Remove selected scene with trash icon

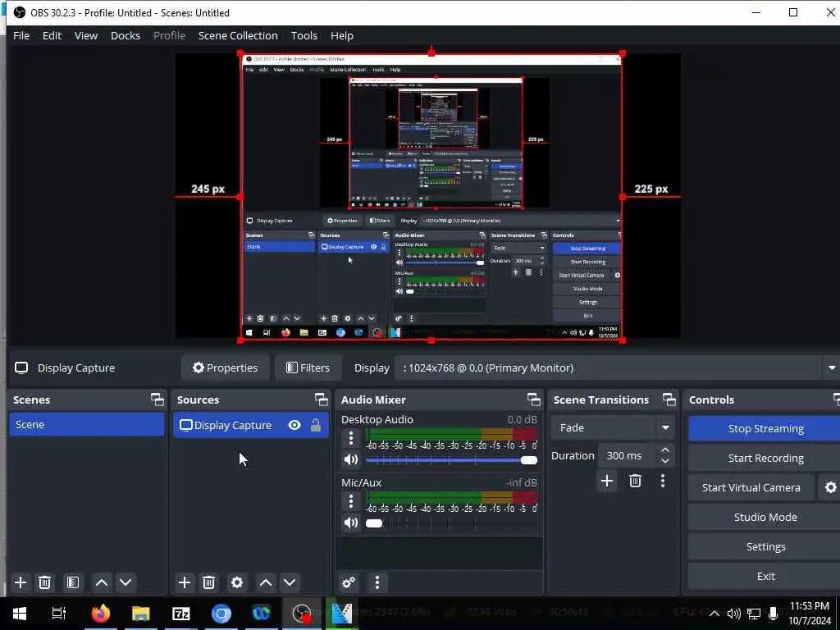tap(45, 582)
